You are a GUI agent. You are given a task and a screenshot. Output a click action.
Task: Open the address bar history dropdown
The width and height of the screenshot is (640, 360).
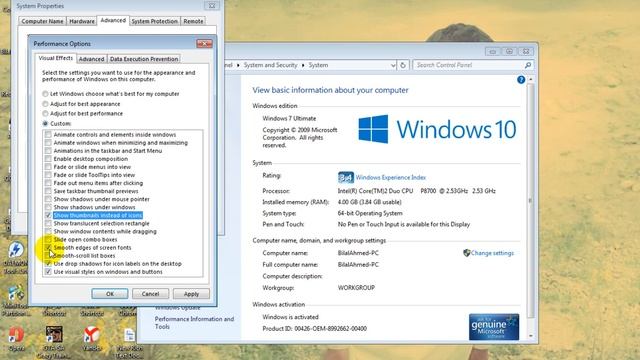[393, 65]
